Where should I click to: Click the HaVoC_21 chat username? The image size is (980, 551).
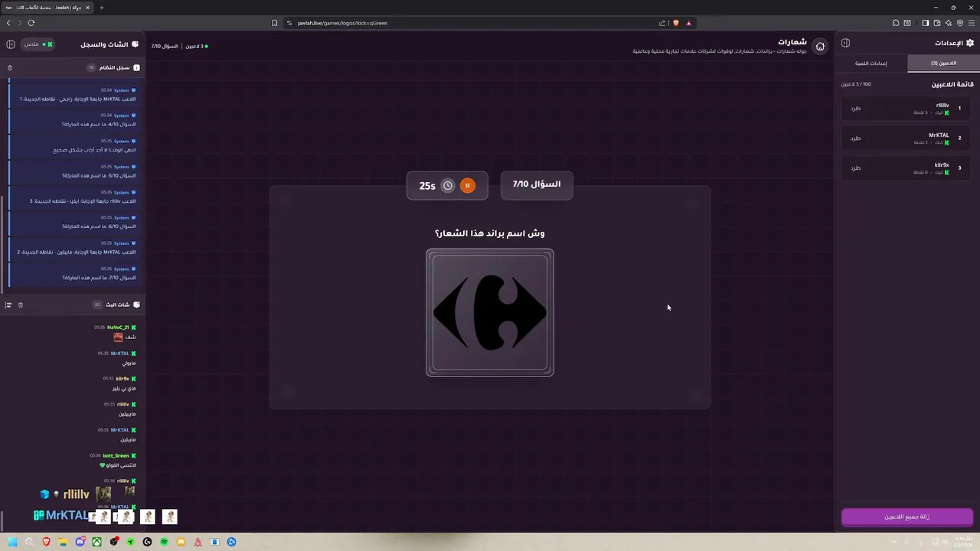118,328
